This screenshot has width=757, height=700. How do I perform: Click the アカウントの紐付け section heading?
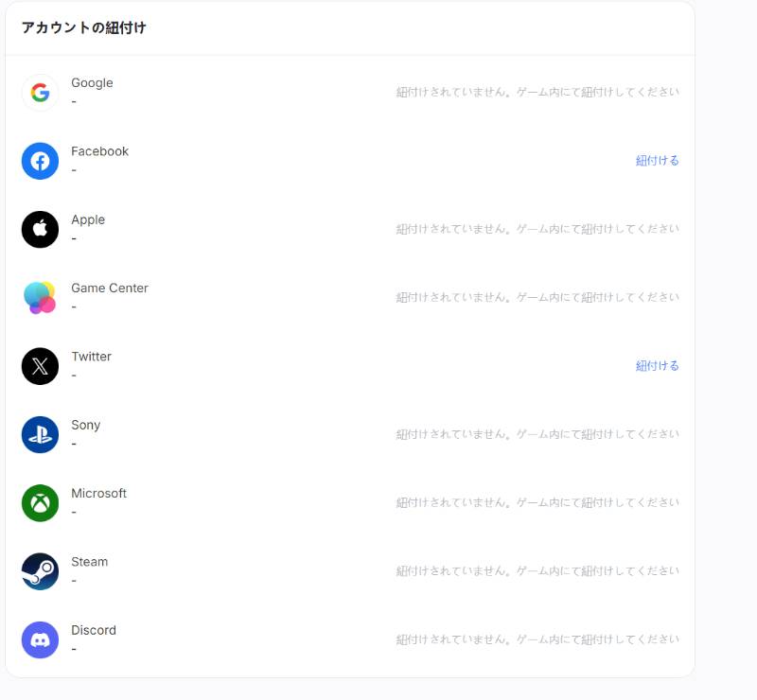[83, 28]
